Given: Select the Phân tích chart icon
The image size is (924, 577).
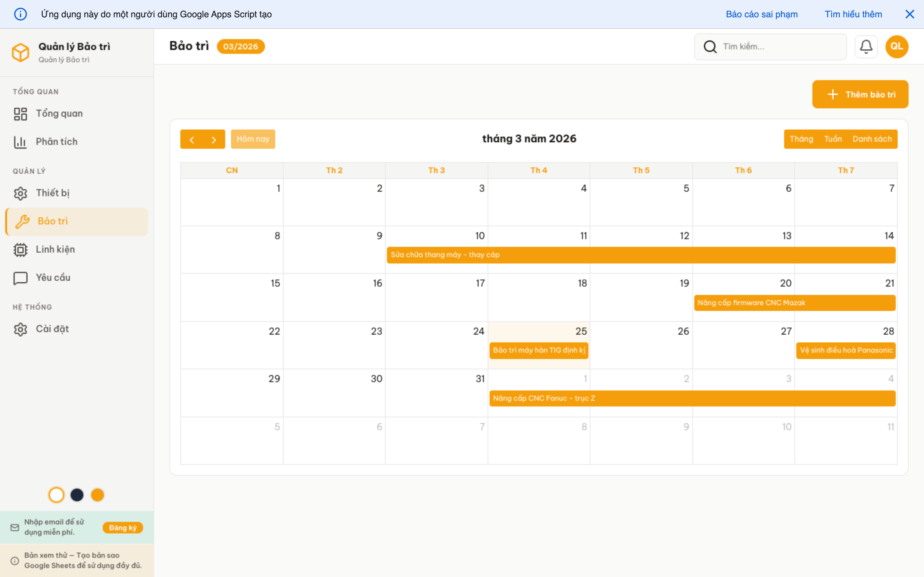Looking at the screenshot, I should tap(21, 141).
